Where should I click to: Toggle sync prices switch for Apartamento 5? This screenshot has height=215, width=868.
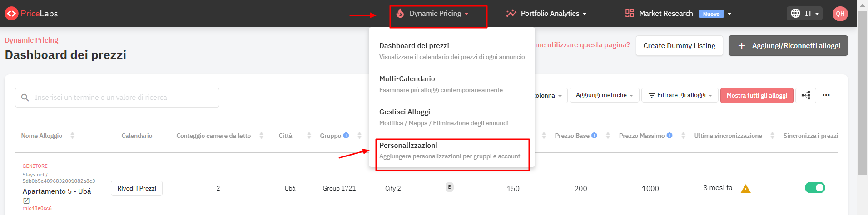pos(815,188)
